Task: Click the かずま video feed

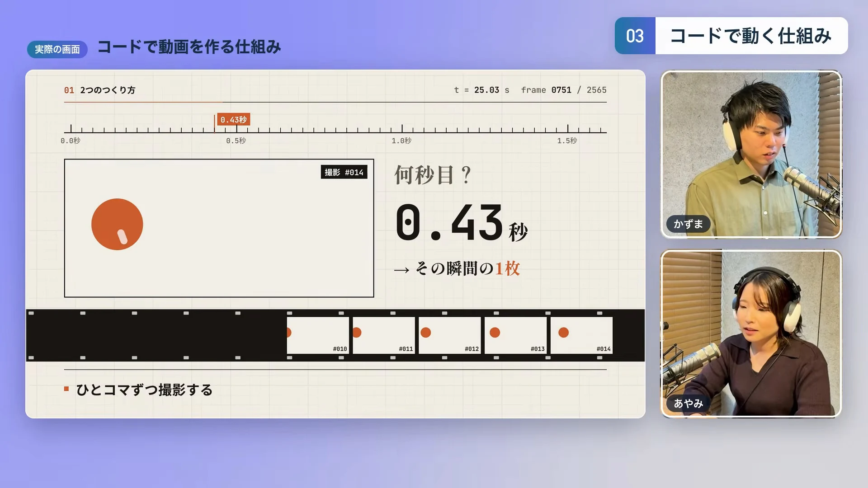Action: click(751, 154)
